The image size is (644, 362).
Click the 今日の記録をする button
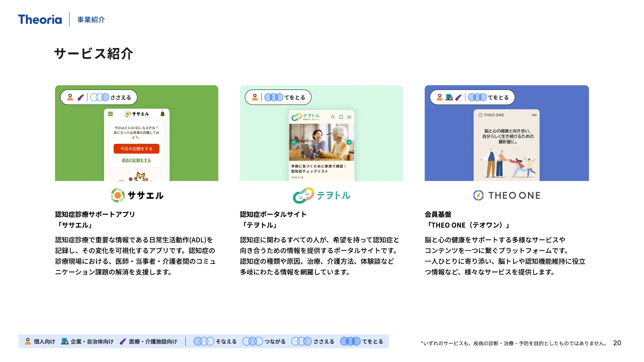(x=136, y=149)
